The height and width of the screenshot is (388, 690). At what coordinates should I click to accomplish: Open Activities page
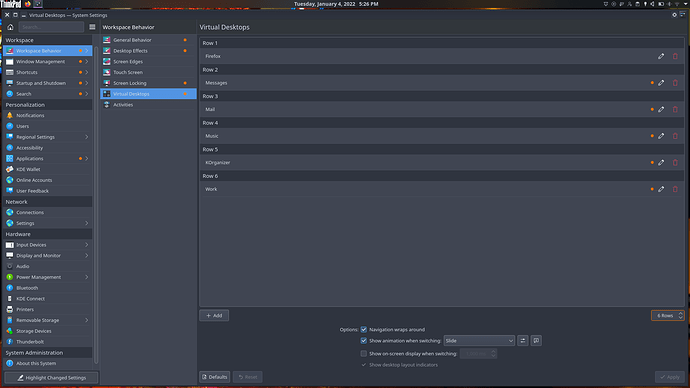[148, 105]
